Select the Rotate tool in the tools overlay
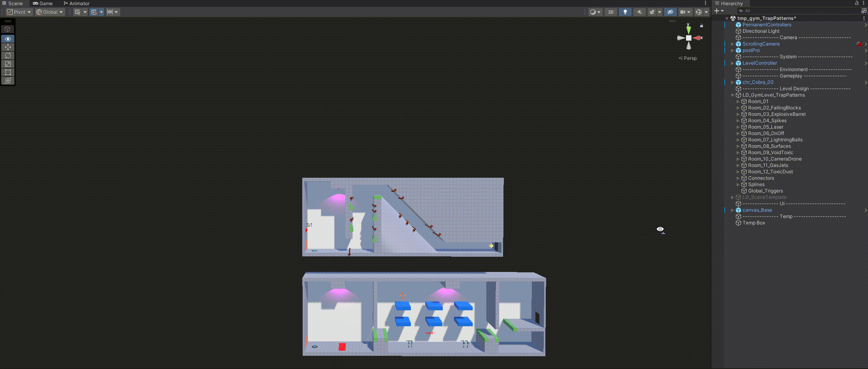 coord(8,56)
